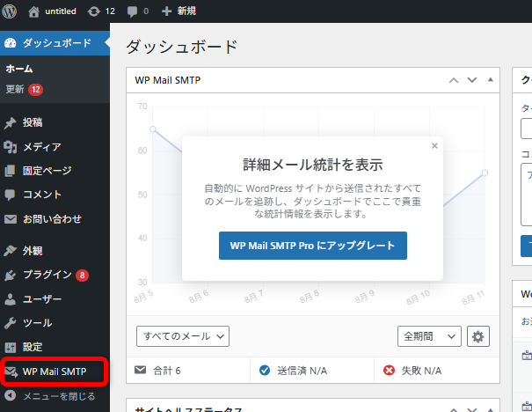Open WP Mail SMTP sidebar menu item
The height and width of the screenshot is (412, 532).
[55, 372]
